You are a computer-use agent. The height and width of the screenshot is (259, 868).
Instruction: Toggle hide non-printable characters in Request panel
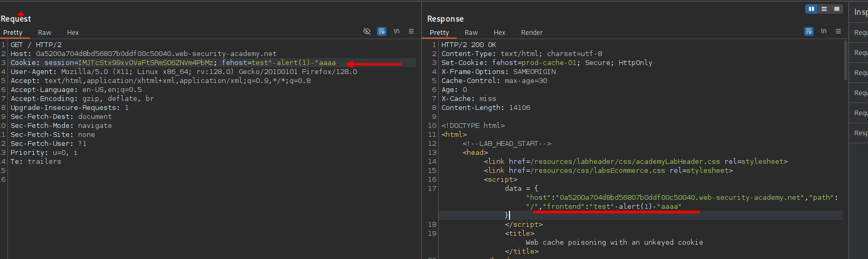[367, 32]
